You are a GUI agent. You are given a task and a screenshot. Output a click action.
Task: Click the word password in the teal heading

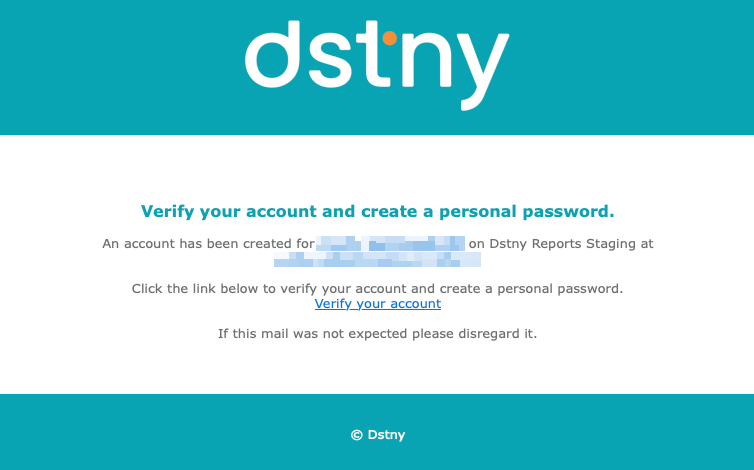(568, 212)
